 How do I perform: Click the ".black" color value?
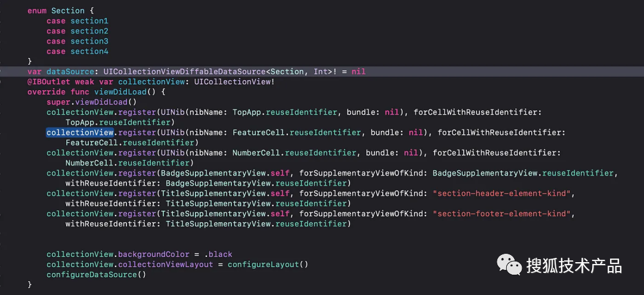[218, 254]
